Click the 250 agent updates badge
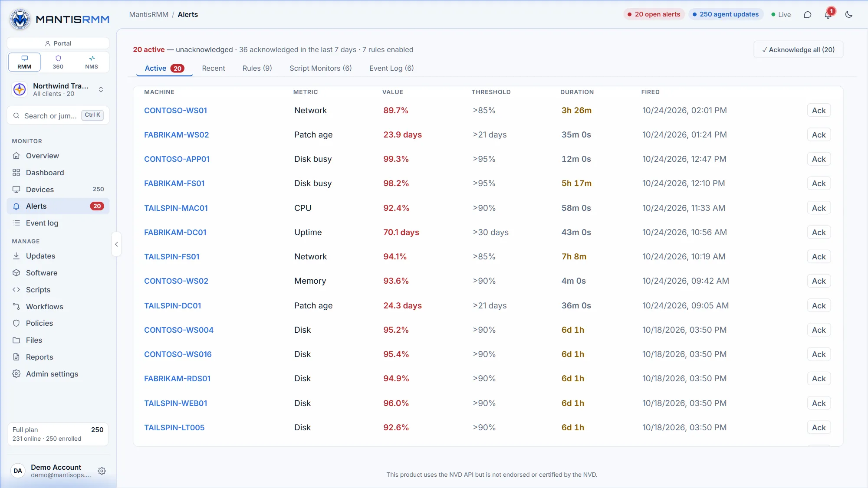 (x=726, y=14)
